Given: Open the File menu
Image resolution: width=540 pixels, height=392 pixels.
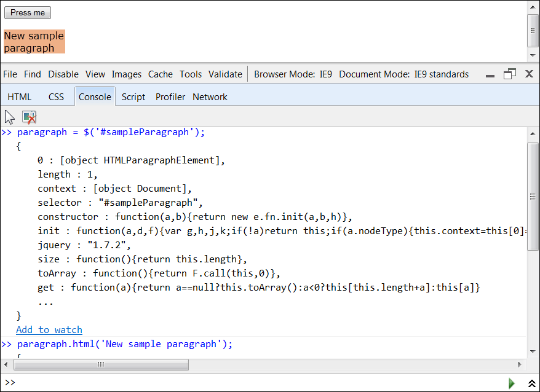Looking at the screenshot, I should click(x=10, y=74).
